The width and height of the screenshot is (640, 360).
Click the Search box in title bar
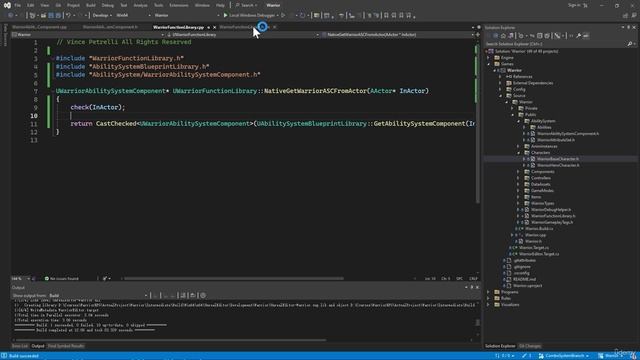tap(246, 5)
